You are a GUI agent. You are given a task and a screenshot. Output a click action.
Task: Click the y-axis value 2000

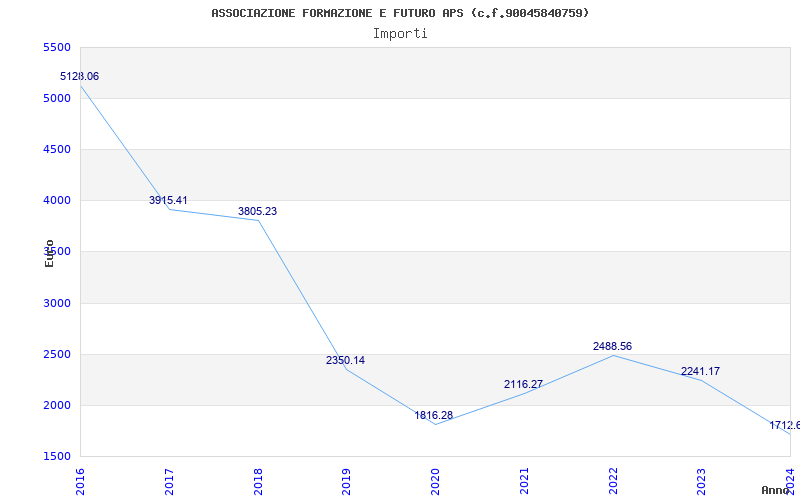[x=57, y=405]
